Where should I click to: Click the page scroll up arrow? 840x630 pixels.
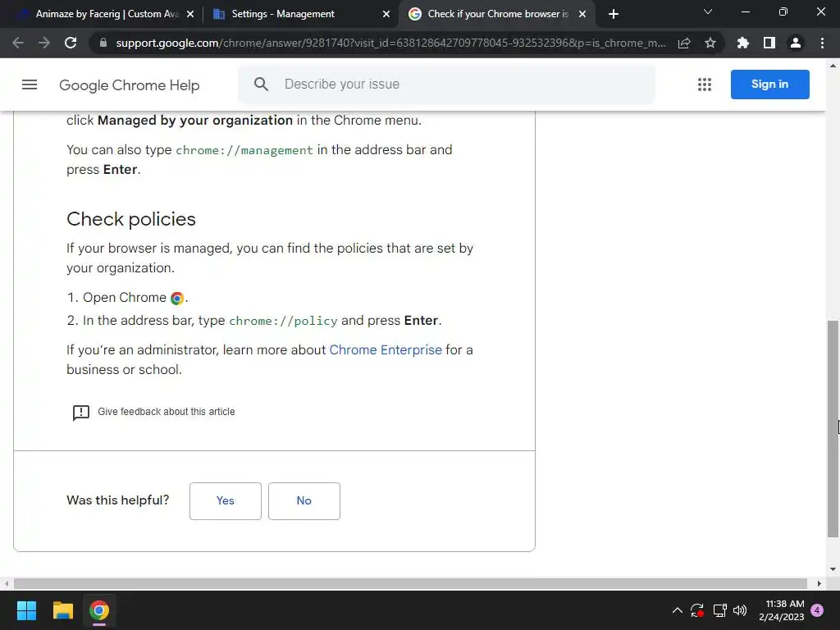pyautogui.click(x=833, y=66)
